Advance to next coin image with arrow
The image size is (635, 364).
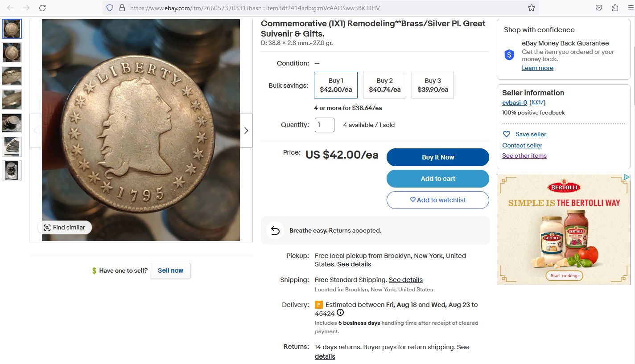(246, 131)
